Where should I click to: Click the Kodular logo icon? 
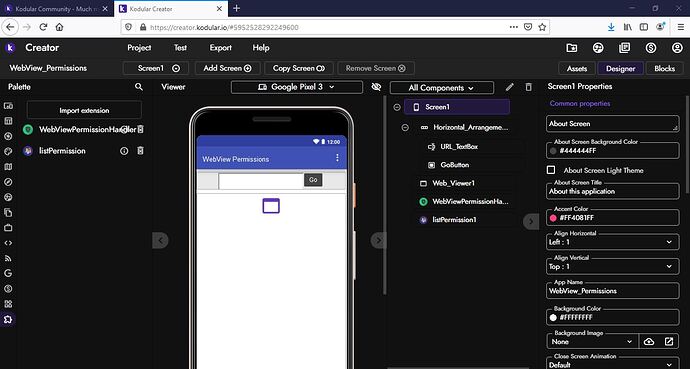point(10,47)
